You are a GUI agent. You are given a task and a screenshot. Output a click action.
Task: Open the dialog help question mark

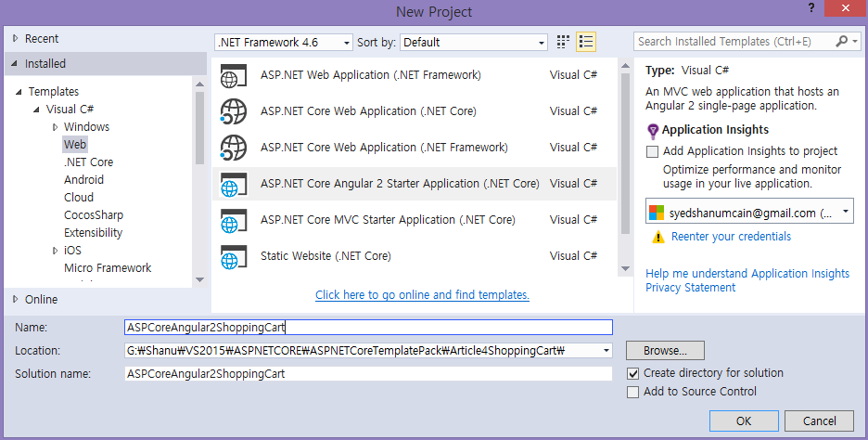(x=811, y=8)
